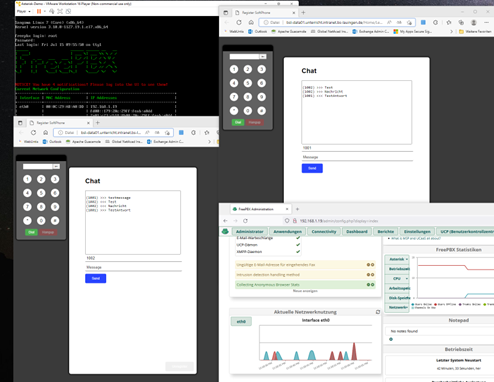Dial digit 9 in SoftPhone with recipient 1001
This screenshot has width=494, height=382.
pos(262,97)
